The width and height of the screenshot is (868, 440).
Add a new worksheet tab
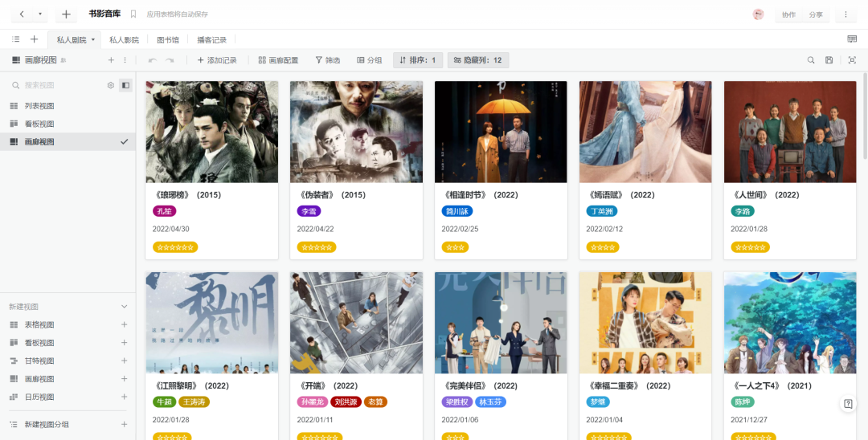click(x=35, y=39)
